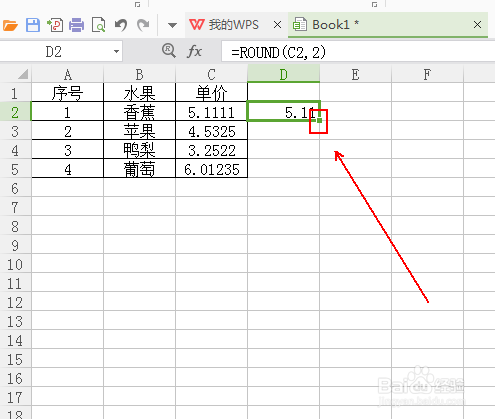
Task: Select row 7 header
Action: pos(15,207)
